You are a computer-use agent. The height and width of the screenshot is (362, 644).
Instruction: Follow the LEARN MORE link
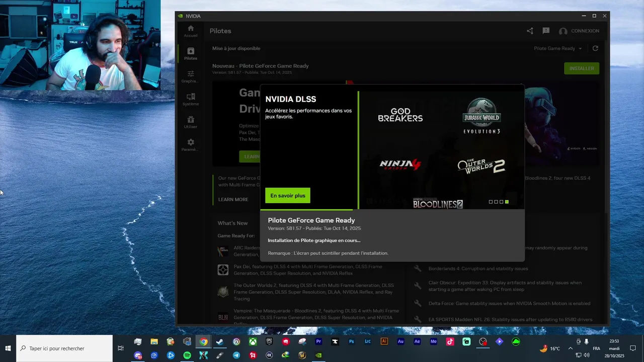tap(233, 200)
